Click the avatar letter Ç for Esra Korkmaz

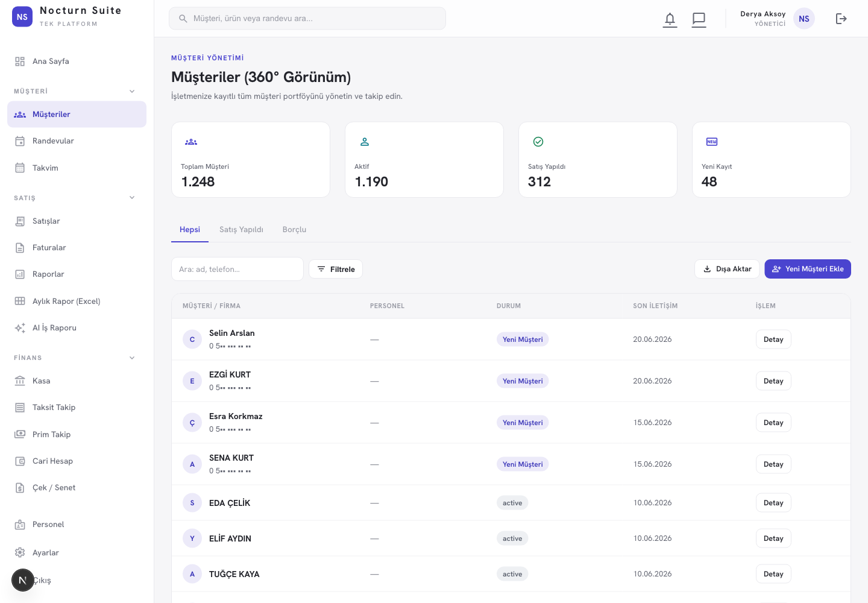tap(192, 423)
